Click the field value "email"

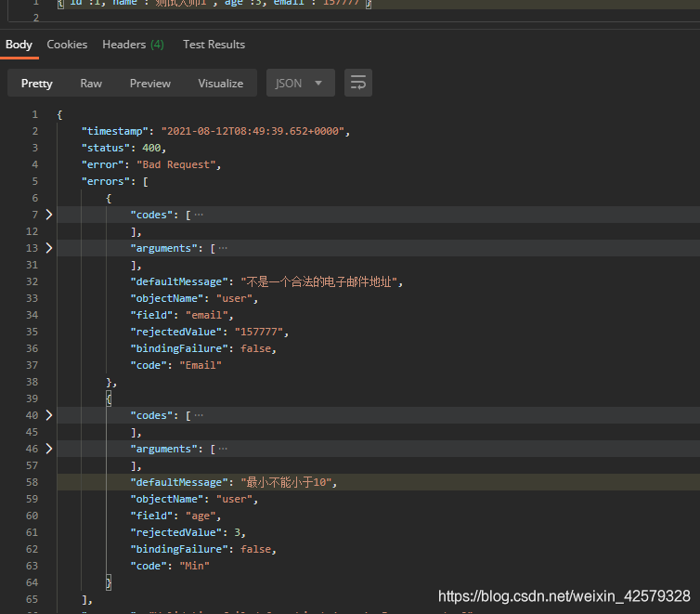tap(207, 315)
